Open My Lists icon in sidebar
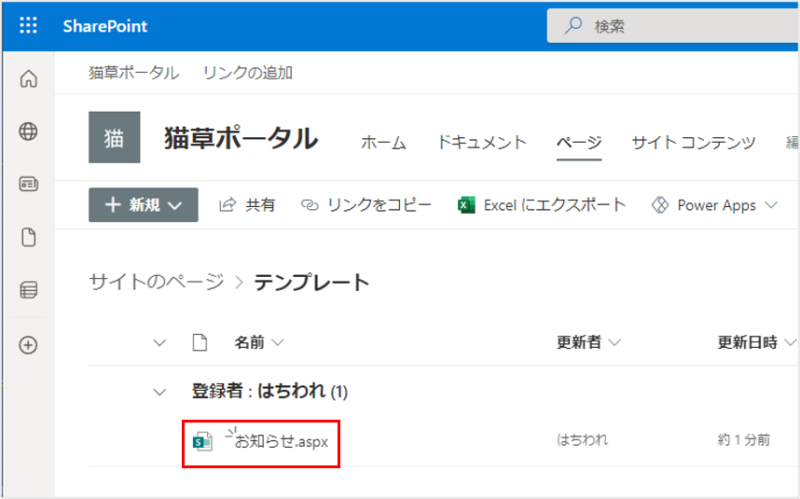Image resolution: width=800 pixels, height=499 pixels. (x=28, y=290)
